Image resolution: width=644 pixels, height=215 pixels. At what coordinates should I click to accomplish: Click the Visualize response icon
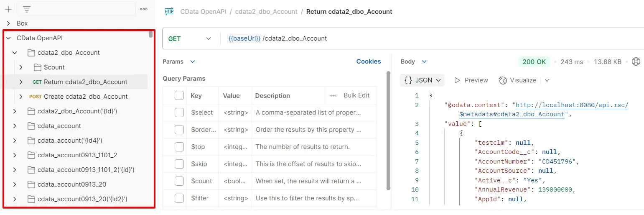click(x=503, y=80)
